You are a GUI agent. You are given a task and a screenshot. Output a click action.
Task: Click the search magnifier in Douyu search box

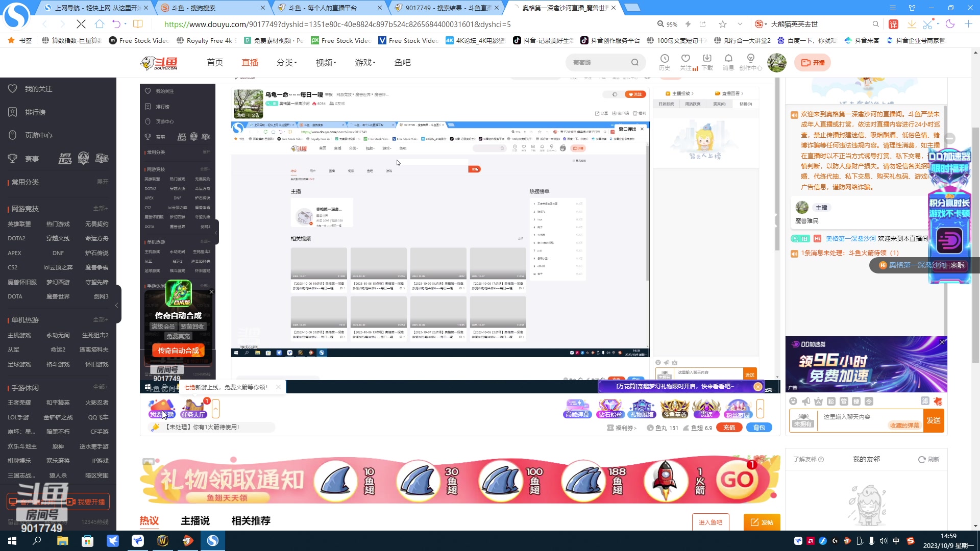[634, 62]
